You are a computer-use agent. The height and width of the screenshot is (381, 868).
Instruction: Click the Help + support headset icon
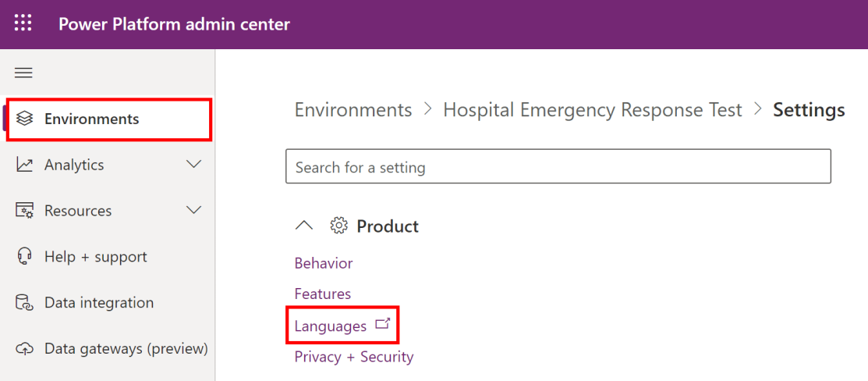coord(25,257)
